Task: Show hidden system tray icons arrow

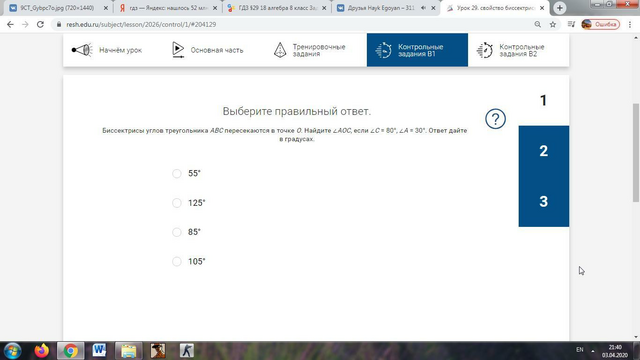Action: point(593,351)
